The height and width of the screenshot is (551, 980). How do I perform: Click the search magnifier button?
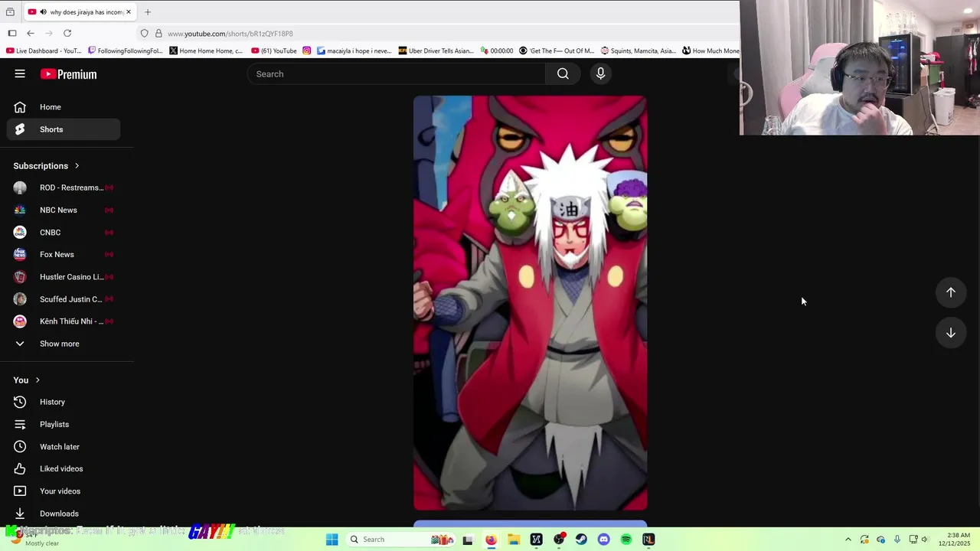coord(563,74)
